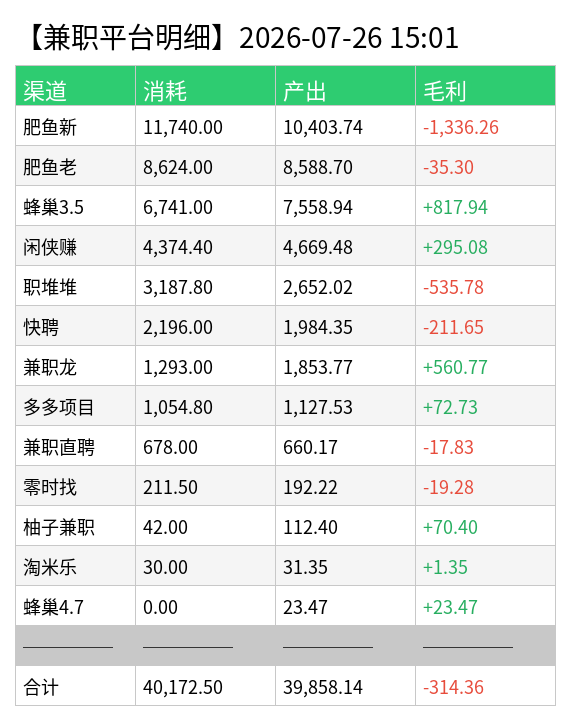Select total profit -314.36
Screen dimensions: 570x720
click(453, 687)
